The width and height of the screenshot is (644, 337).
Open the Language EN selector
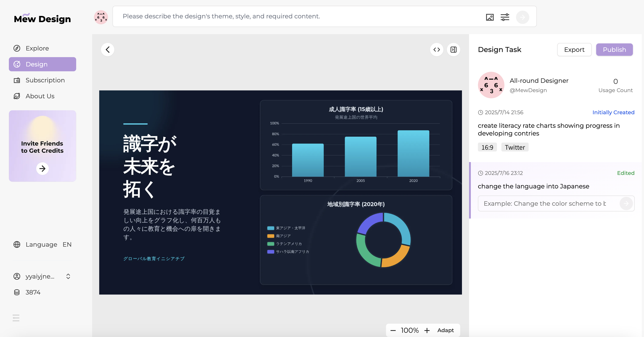[43, 244]
